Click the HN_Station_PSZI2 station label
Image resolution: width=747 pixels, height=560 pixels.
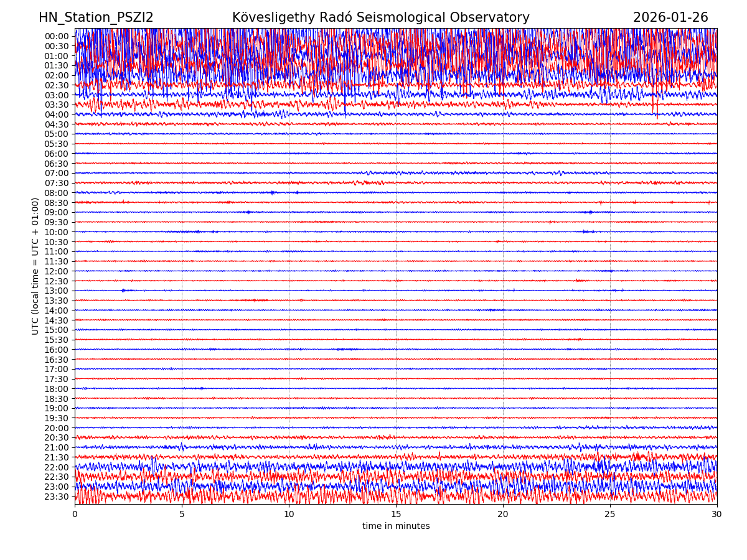pyautogui.click(x=96, y=18)
